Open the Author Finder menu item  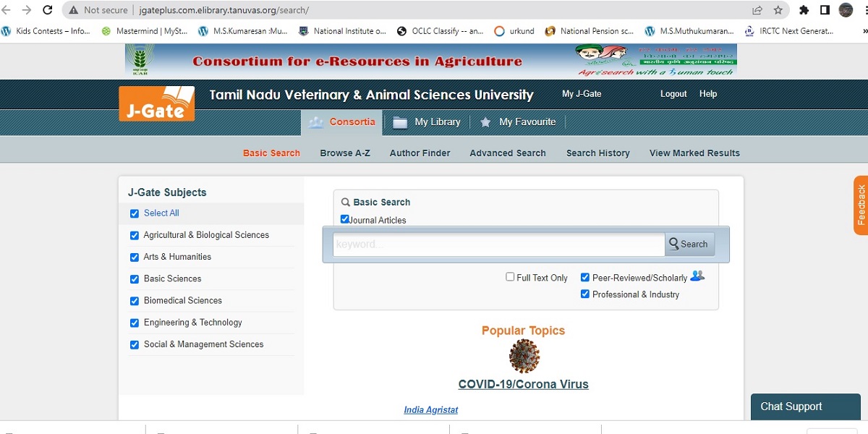420,153
